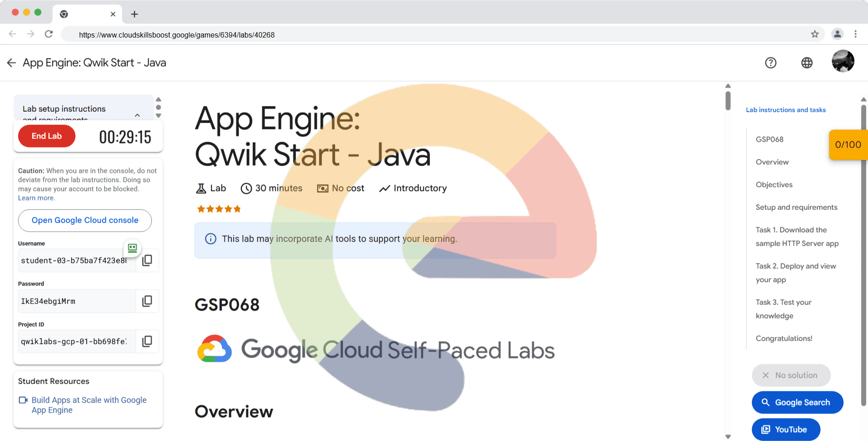This screenshot has width=868, height=441.
Task: Click the browser forward arrow
Action: pyautogui.click(x=30, y=34)
